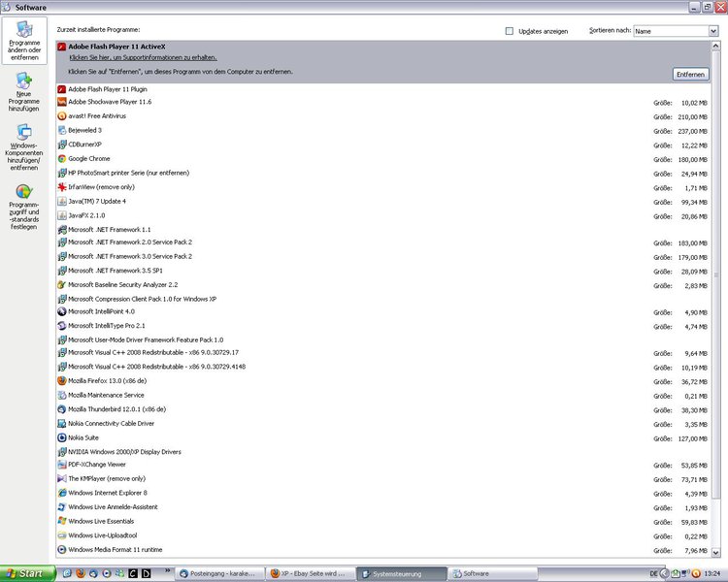The height and width of the screenshot is (582, 728).
Task: Click the avast! Free Antivirus icon
Action: pyautogui.click(x=62, y=116)
